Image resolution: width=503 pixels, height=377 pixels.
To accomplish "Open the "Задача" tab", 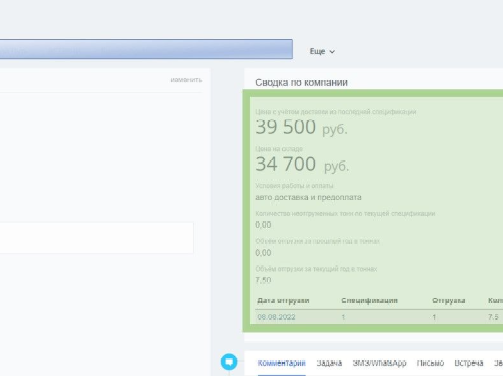I will click(329, 363).
